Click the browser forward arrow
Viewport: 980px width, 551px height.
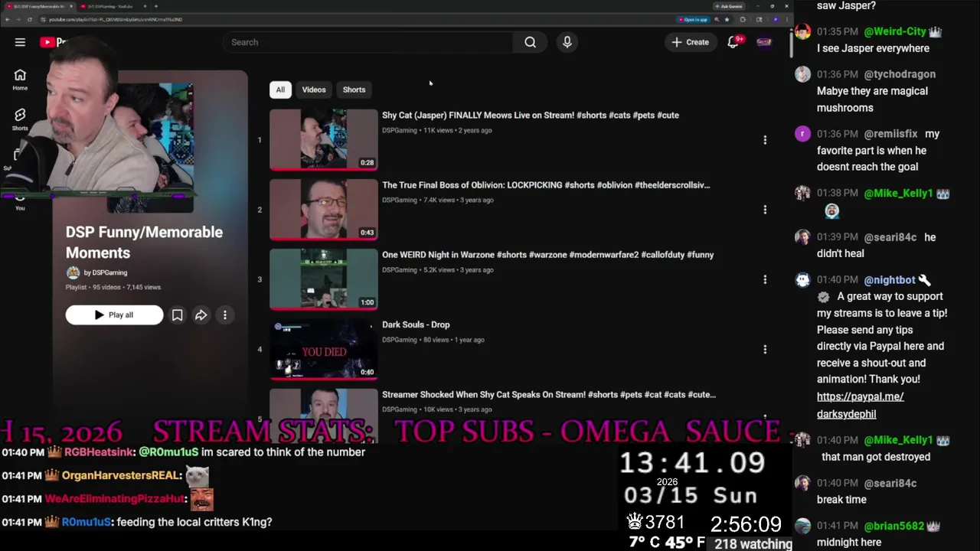[x=18, y=19]
